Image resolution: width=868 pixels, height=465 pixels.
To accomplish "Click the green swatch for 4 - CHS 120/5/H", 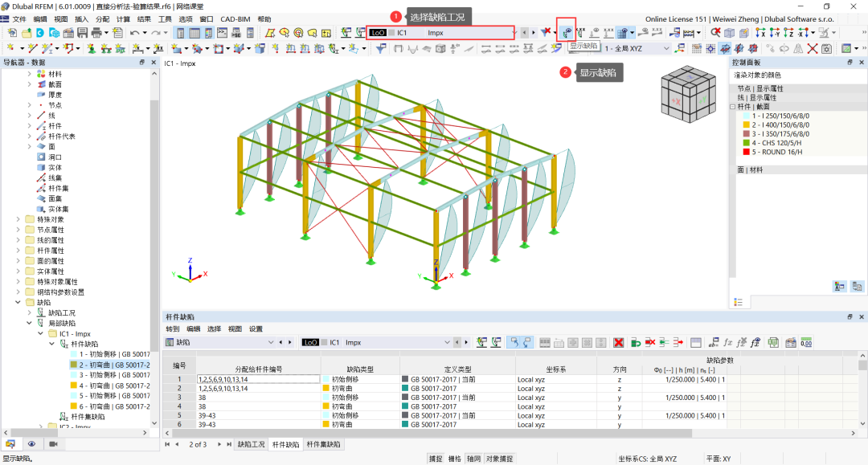I will pyautogui.click(x=746, y=143).
